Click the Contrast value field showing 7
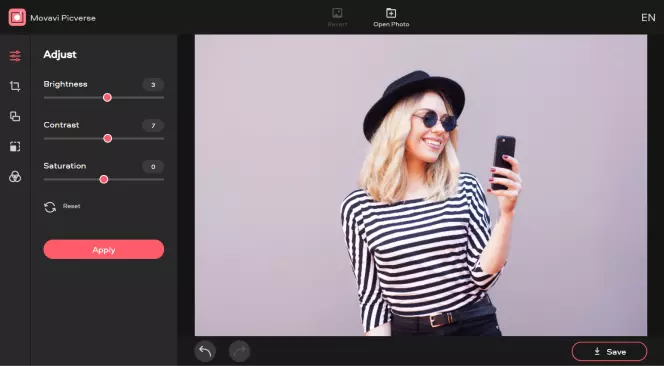Screen dimensions: 664x366 pos(153,125)
